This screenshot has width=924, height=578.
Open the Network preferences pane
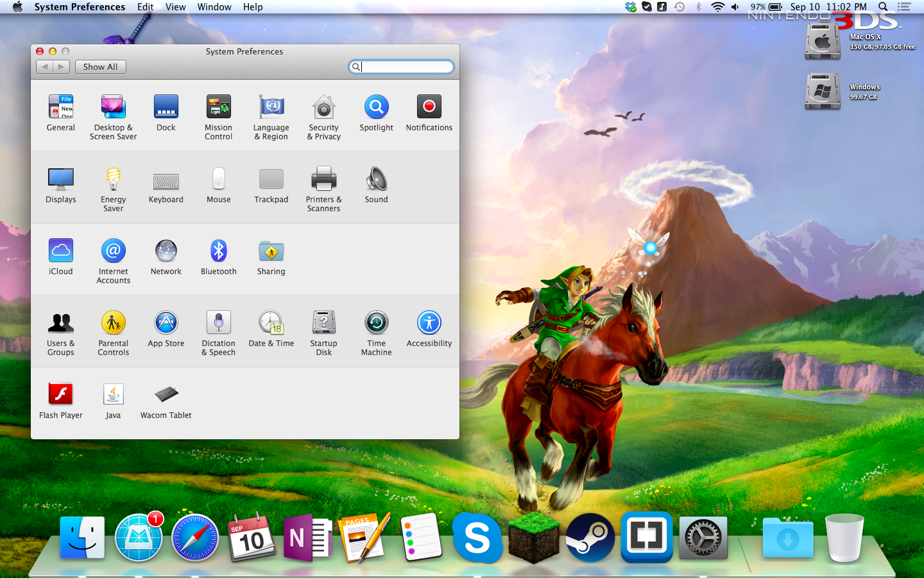tap(166, 257)
